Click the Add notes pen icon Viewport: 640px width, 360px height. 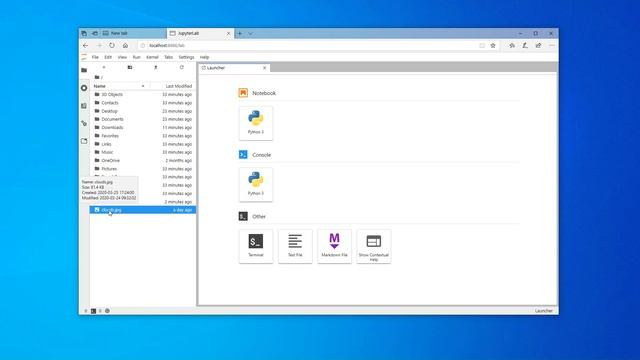coord(525,46)
